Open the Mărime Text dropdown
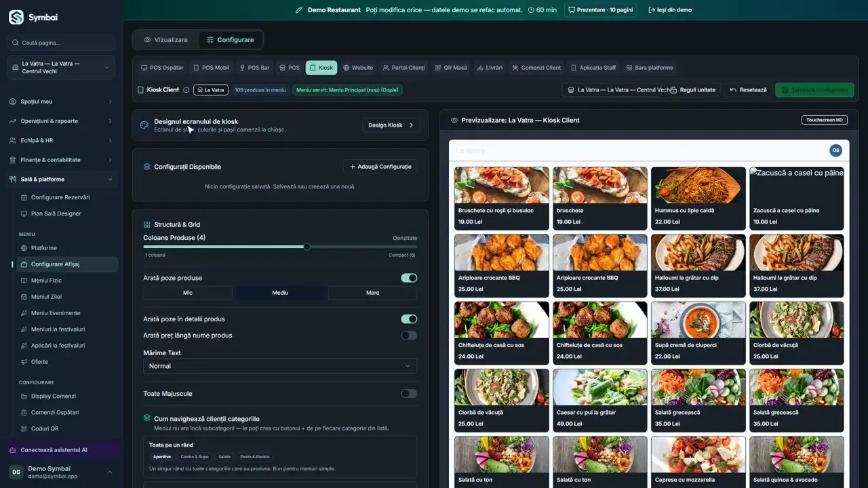 pos(280,366)
